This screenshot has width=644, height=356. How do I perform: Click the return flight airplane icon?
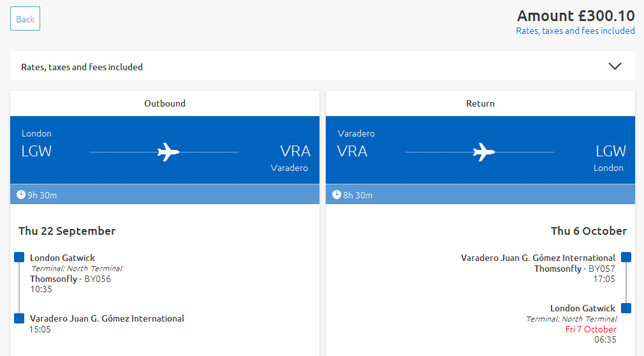(484, 152)
